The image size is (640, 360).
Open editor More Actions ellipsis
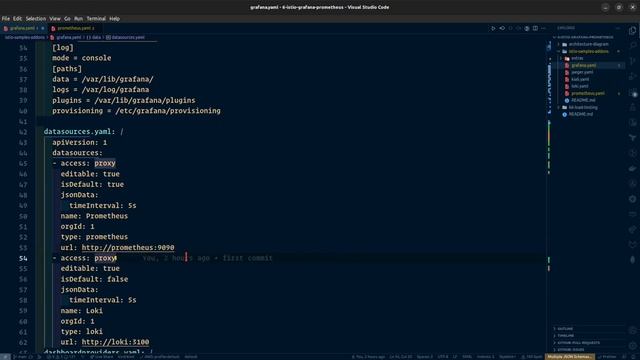tap(543, 28)
